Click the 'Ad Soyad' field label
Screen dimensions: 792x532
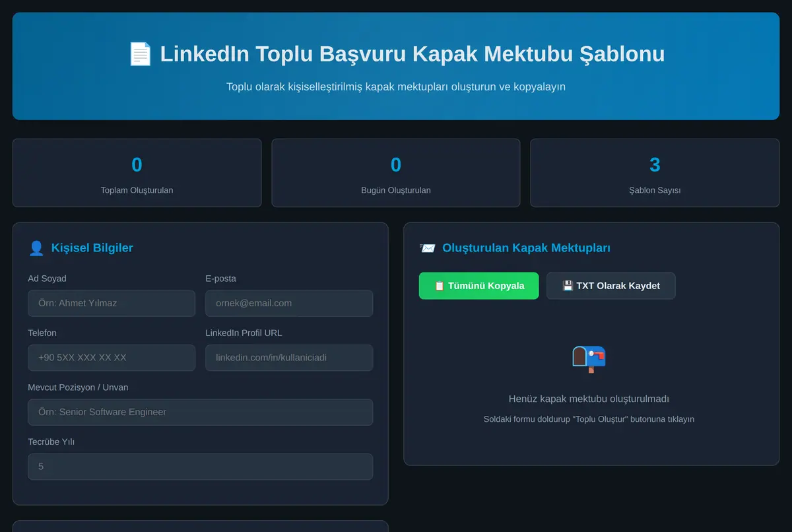[47, 279]
